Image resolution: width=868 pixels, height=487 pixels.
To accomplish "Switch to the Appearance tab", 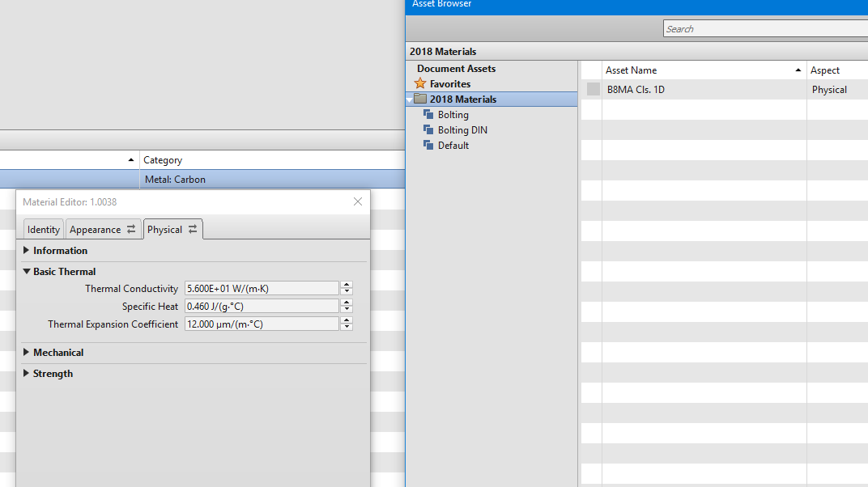I will (x=95, y=229).
